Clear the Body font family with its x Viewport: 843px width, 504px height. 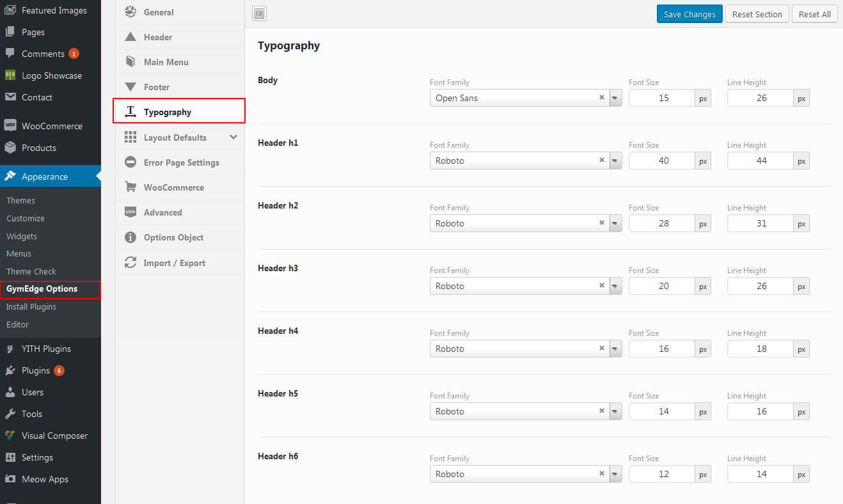pyautogui.click(x=601, y=98)
